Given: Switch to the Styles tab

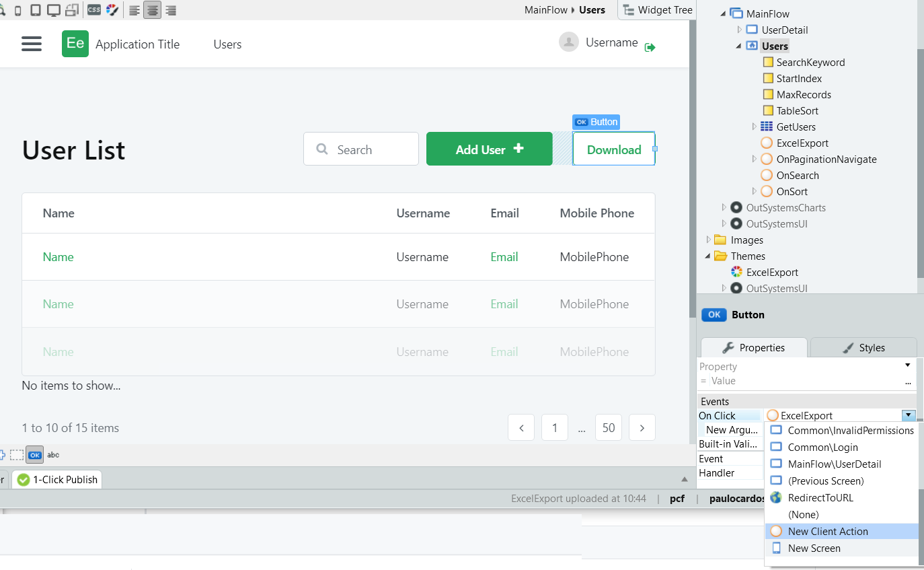Looking at the screenshot, I should 863,348.
